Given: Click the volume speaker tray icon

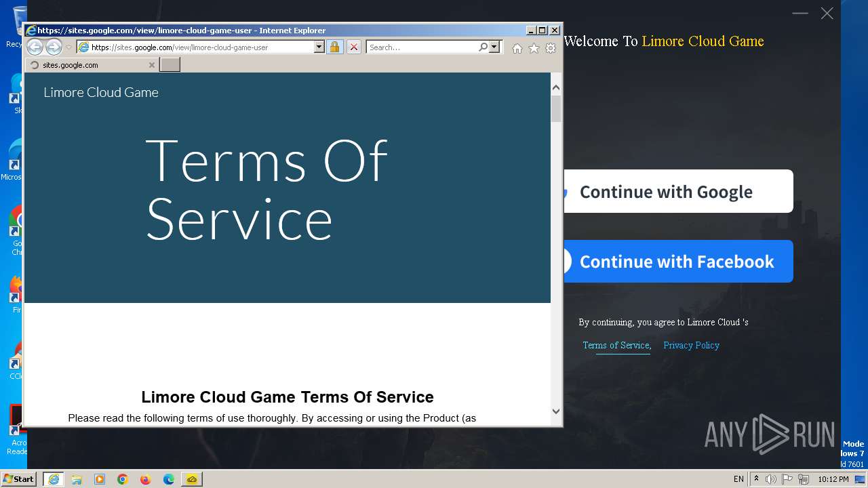Looking at the screenshot, I should (771, 479).
